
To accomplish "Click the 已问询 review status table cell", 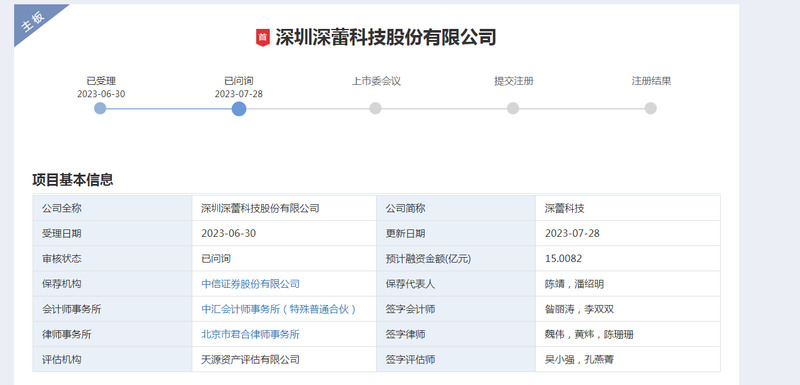I will click(284, 259).
